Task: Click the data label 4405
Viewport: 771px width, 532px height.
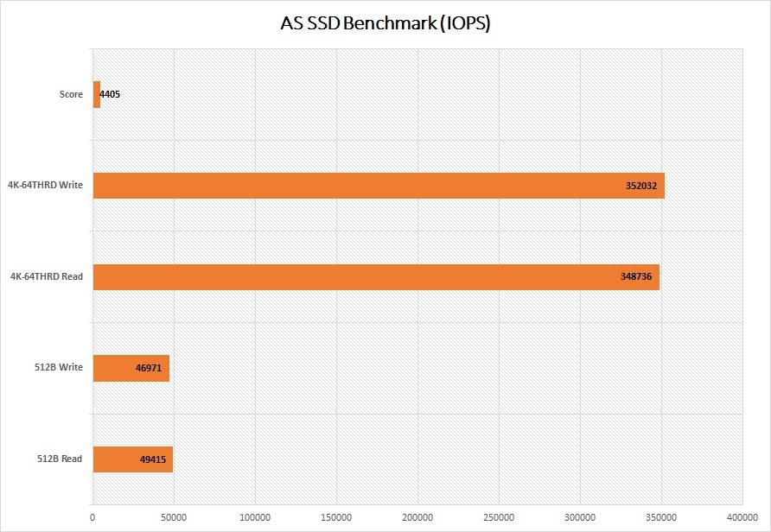Action: coord(110,94)
